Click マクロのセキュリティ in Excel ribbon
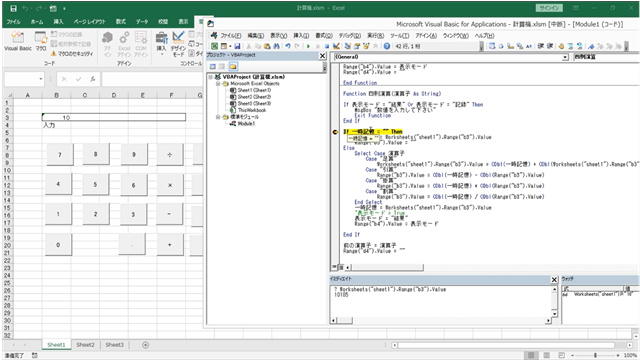 72,53
